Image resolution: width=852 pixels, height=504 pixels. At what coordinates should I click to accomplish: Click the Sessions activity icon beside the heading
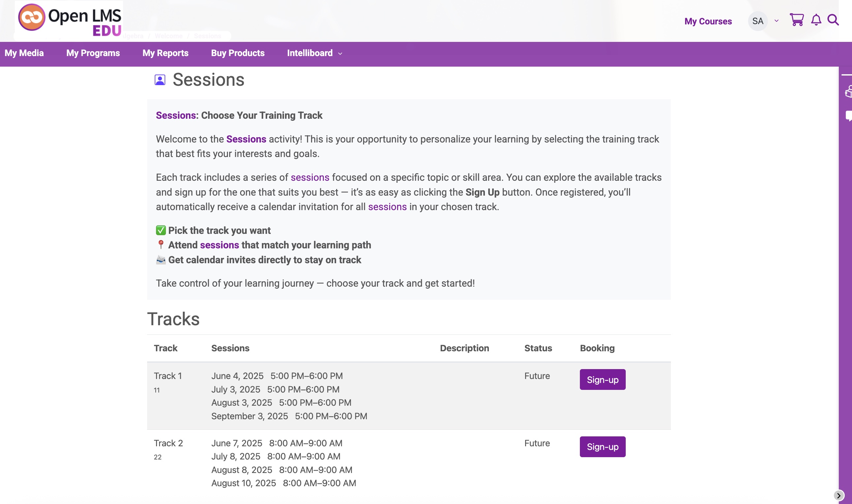(160, 80)
